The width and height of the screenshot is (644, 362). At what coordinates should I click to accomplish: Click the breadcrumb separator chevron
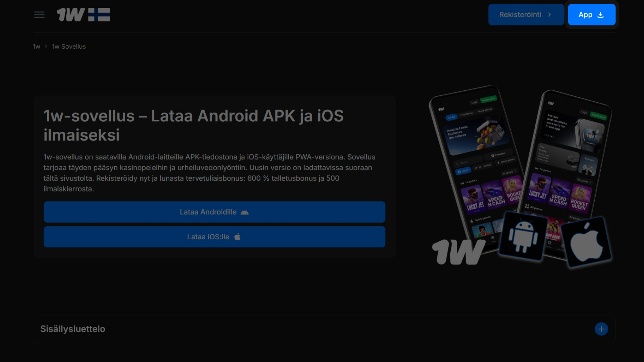click(x=46, y=47)
